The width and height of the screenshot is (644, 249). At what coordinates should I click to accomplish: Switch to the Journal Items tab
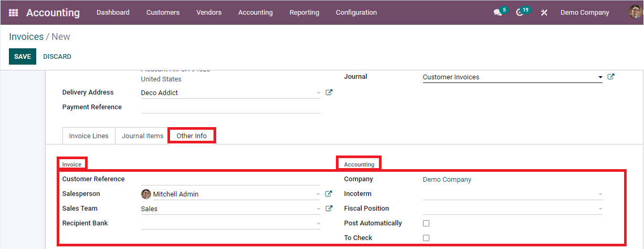142,136
